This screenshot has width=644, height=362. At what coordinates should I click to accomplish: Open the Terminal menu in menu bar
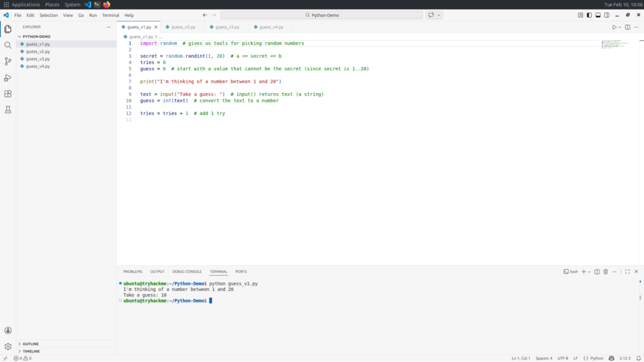tap(111, 15)
